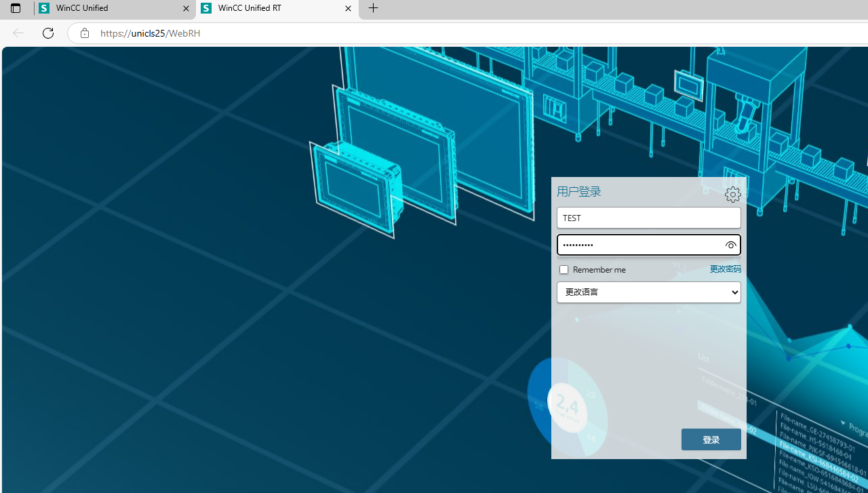This screenshot has height=493, width=868.
Task: Expand the 更改语言 language dropdown
Action: pos(648,292)
